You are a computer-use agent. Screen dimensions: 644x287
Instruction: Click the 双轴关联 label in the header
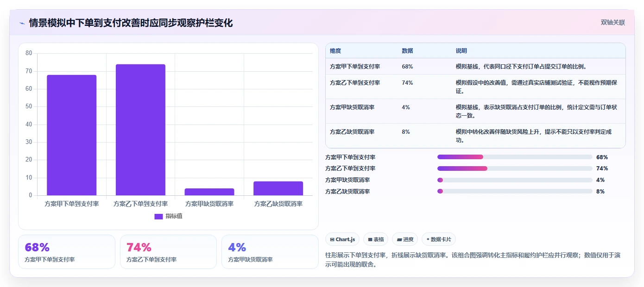[613, 23]
